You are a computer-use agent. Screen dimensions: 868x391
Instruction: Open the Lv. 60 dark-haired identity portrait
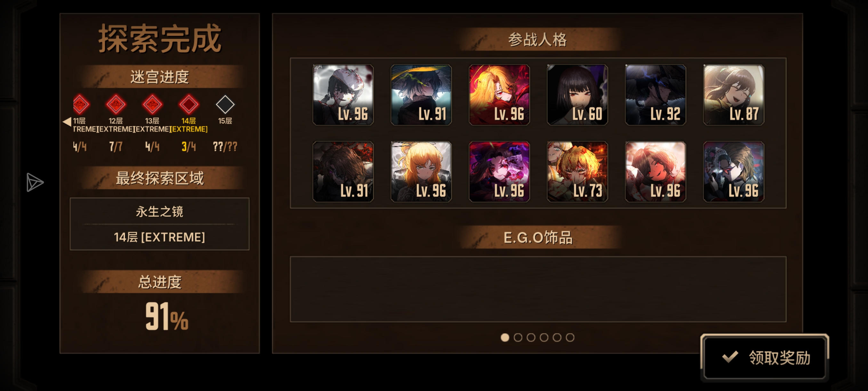click(577, 95)
